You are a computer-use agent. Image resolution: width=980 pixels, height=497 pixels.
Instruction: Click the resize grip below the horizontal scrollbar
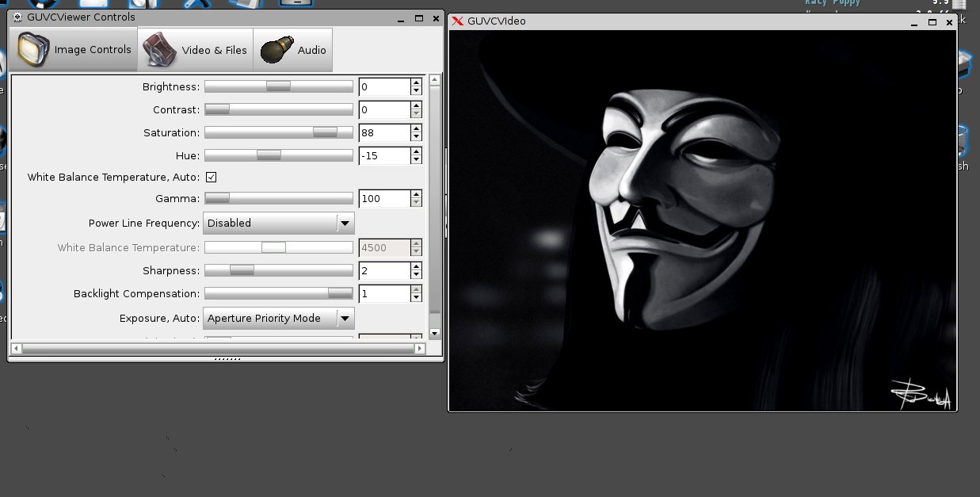(x=227, y=359)
